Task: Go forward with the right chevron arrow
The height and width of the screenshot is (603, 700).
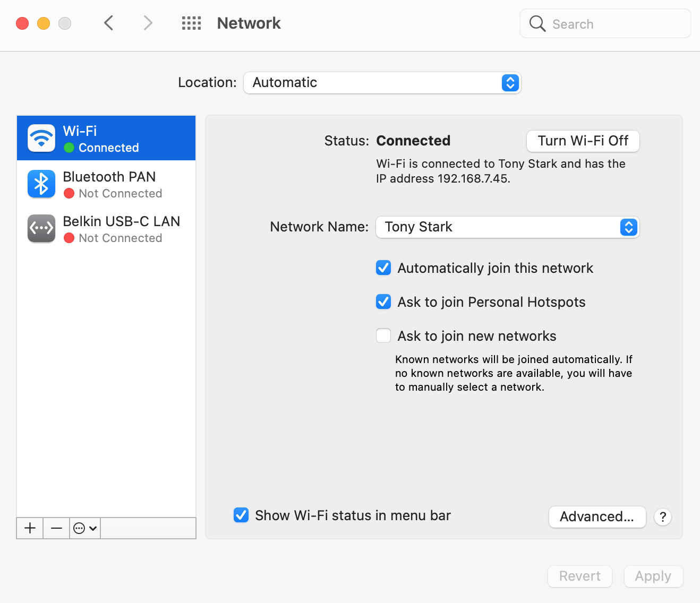Action: tap(148, 23)
